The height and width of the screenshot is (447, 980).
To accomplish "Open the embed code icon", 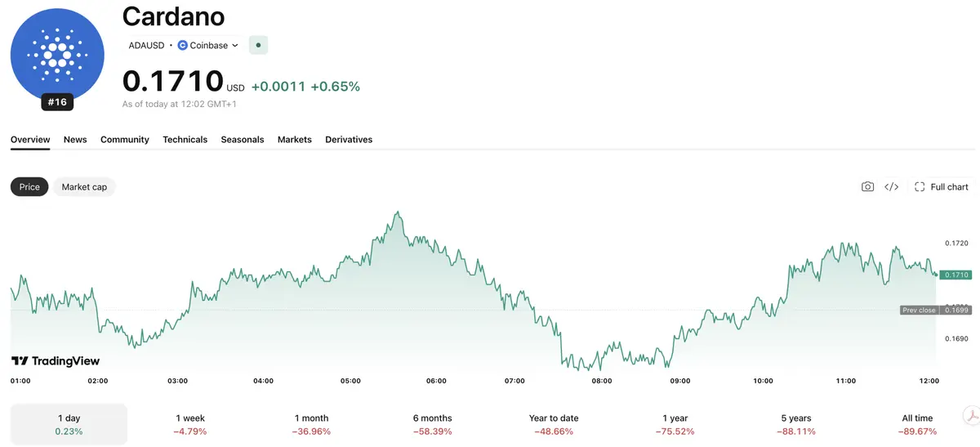I will (892, 187).
